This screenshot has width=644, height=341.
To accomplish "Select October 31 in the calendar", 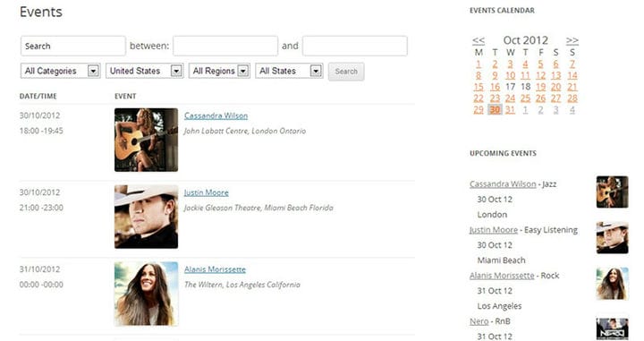I will point(510,110).
